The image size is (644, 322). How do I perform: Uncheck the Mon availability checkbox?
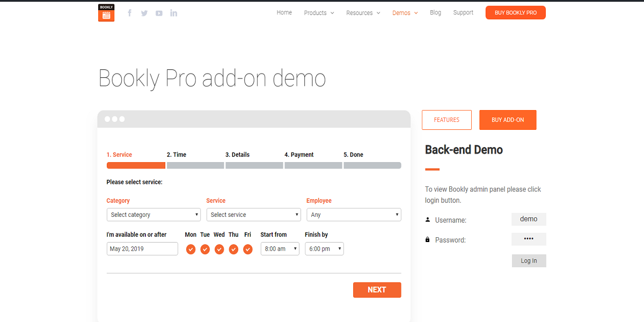191,249
